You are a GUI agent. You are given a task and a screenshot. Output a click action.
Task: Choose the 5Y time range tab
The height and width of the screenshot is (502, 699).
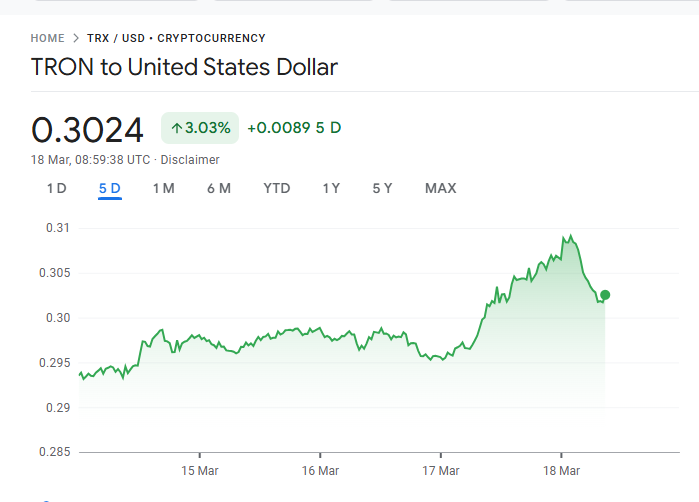[x=382, y=188]
